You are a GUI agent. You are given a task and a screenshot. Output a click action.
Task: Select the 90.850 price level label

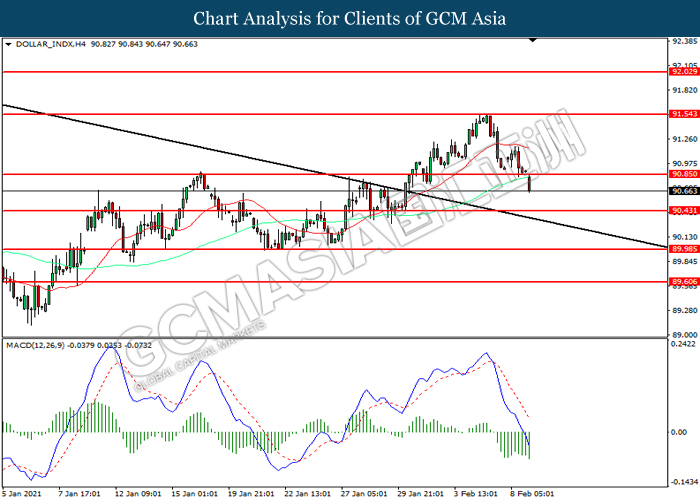coord(684,174)
